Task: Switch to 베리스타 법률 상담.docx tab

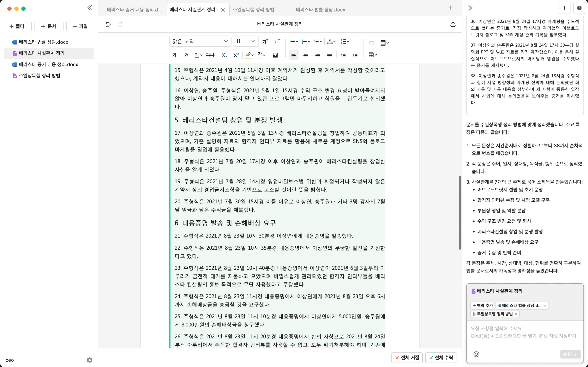Action: (x=320, y=10)
